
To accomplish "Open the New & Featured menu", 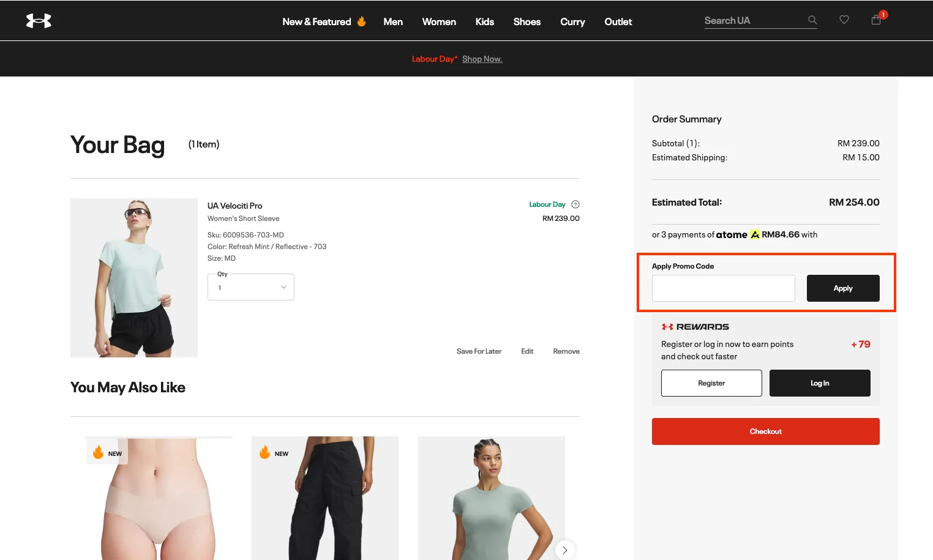I will (x=324, y=21).
